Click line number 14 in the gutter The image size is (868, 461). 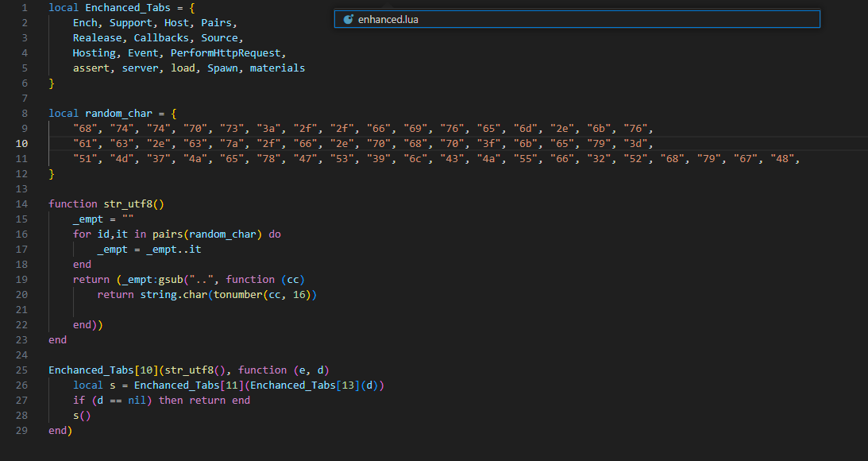click(21, 204)
